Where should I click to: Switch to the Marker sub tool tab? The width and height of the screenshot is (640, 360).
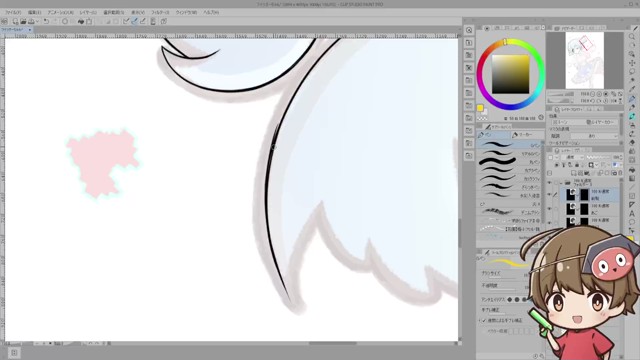527,135
